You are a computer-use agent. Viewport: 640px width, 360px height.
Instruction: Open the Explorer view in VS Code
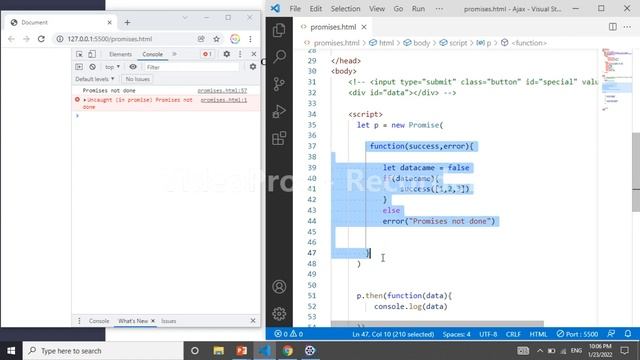click(x=279, y=30)
